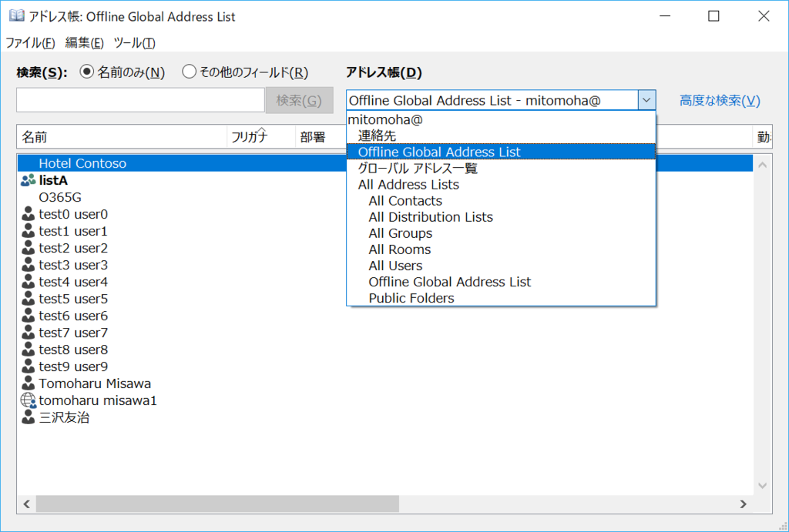
Task: Select the 名前のみ(N) radio button
Action: point(86,72)
